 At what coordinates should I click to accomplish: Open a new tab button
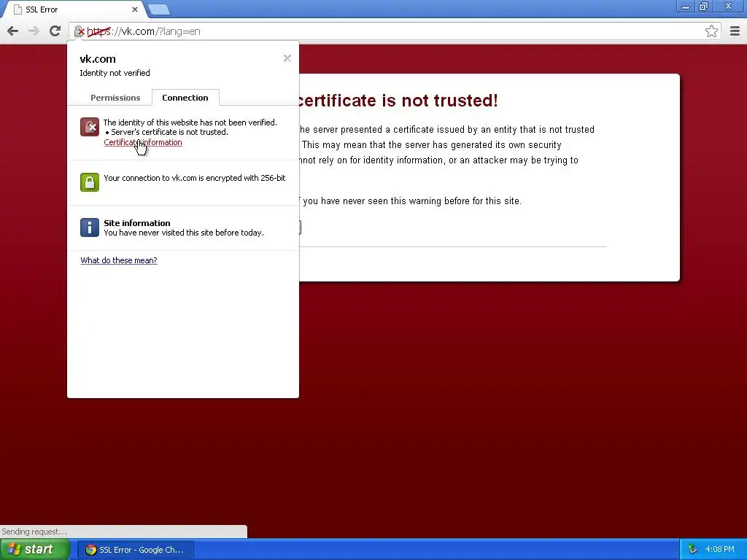(158, 9)
